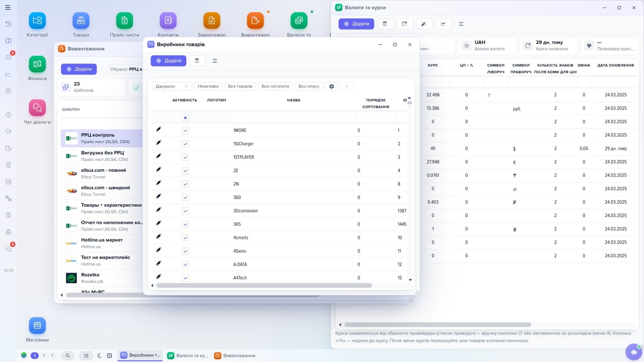Open the main hamburger menu at top-left
The height and width of the screenshot is (362, 644).
tap(8, 7)
